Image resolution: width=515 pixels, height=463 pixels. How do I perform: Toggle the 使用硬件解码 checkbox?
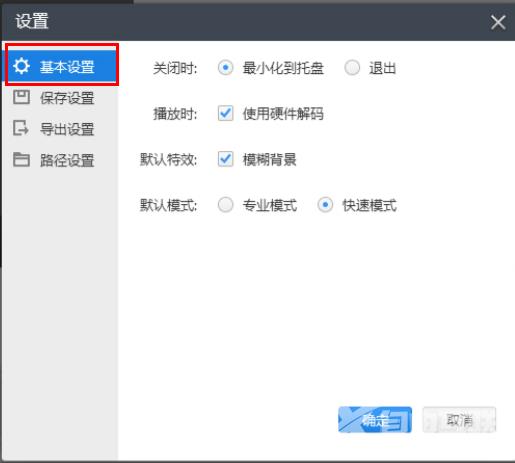coord(225,113)
